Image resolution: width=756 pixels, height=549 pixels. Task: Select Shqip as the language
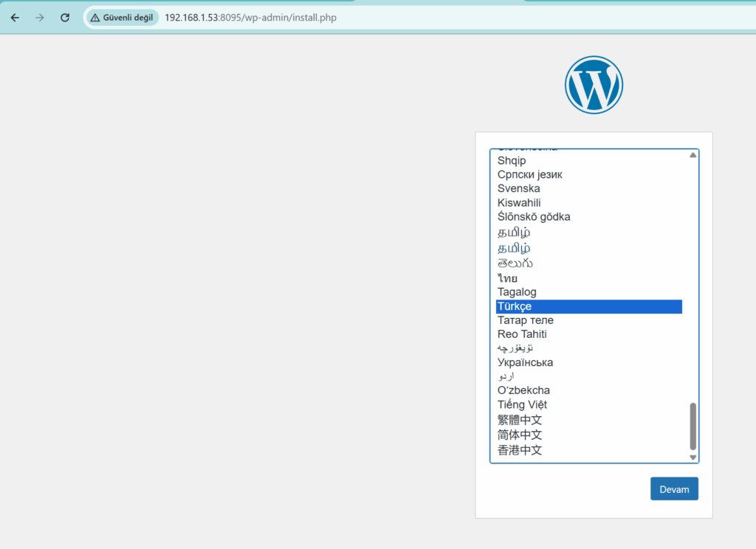pos(512,160)
